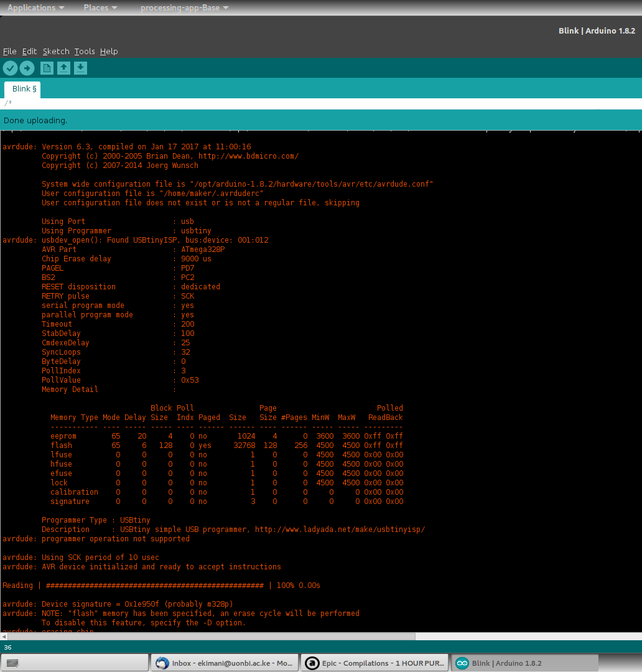Open the Sketch menu

[x=56, y=52]
